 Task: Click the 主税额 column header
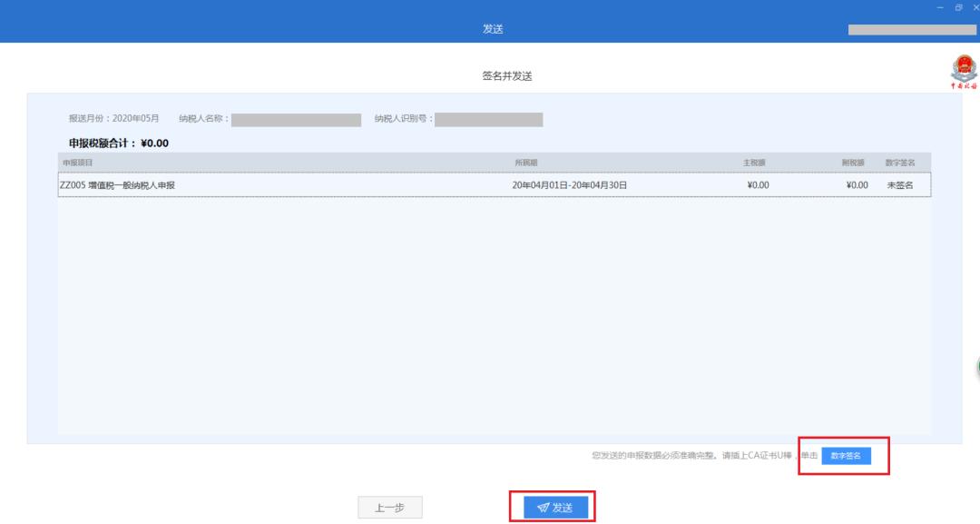pos(756,163)
